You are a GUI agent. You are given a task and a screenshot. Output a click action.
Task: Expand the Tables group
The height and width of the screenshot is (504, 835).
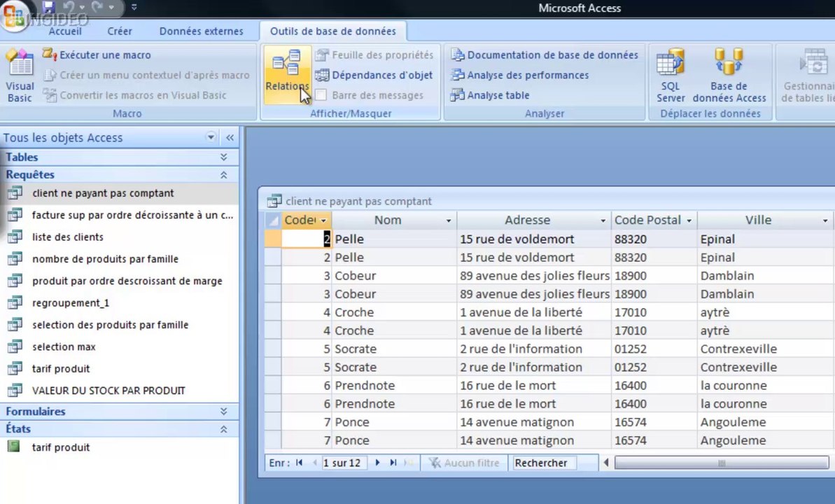coord(224,157)
